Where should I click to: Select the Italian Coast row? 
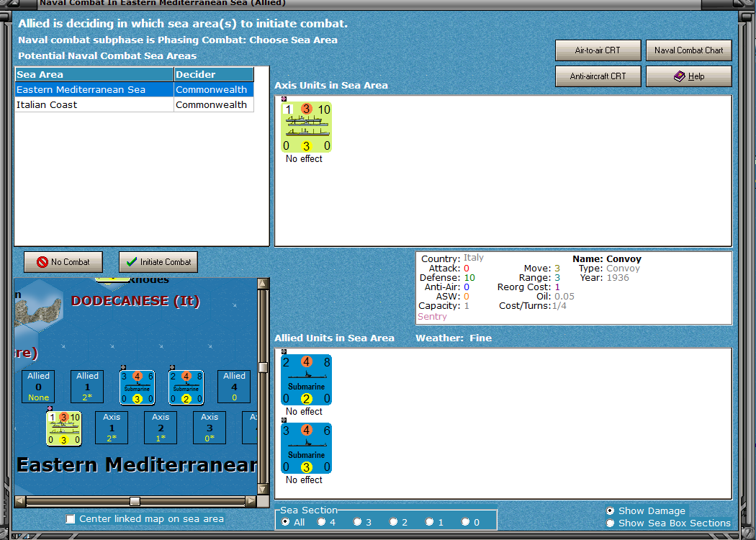coord(135,104)
